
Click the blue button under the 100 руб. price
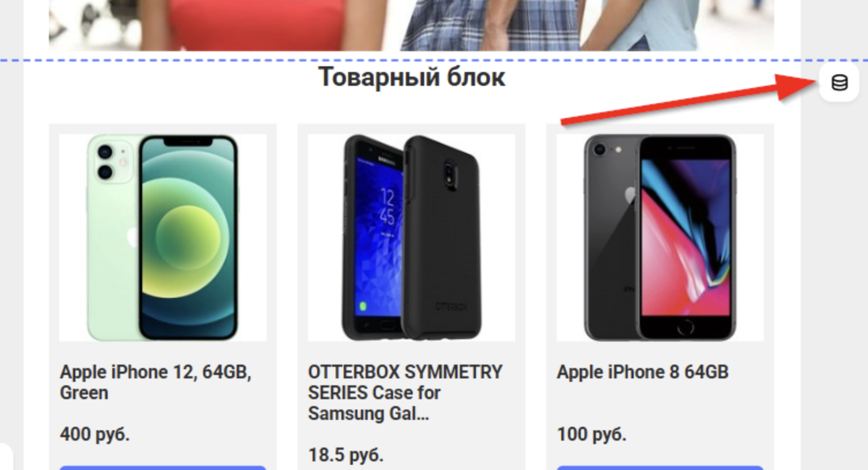660,468
